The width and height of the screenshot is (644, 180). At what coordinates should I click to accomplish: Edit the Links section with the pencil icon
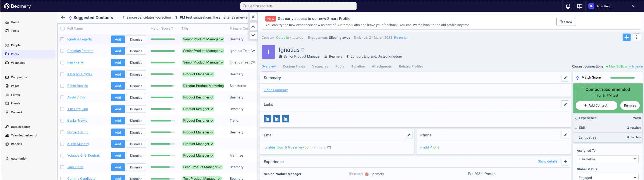pyautogui.click(x=565, y=104)
